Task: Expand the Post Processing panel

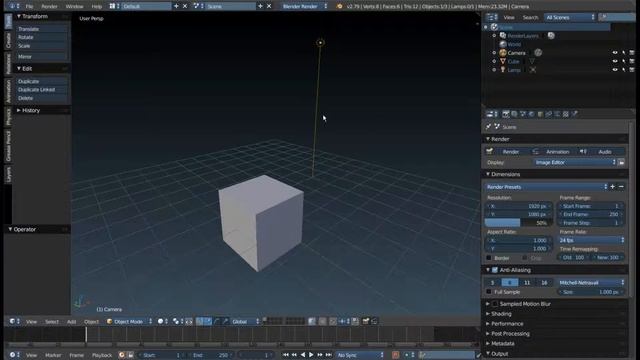Action: tap(510, 333)
